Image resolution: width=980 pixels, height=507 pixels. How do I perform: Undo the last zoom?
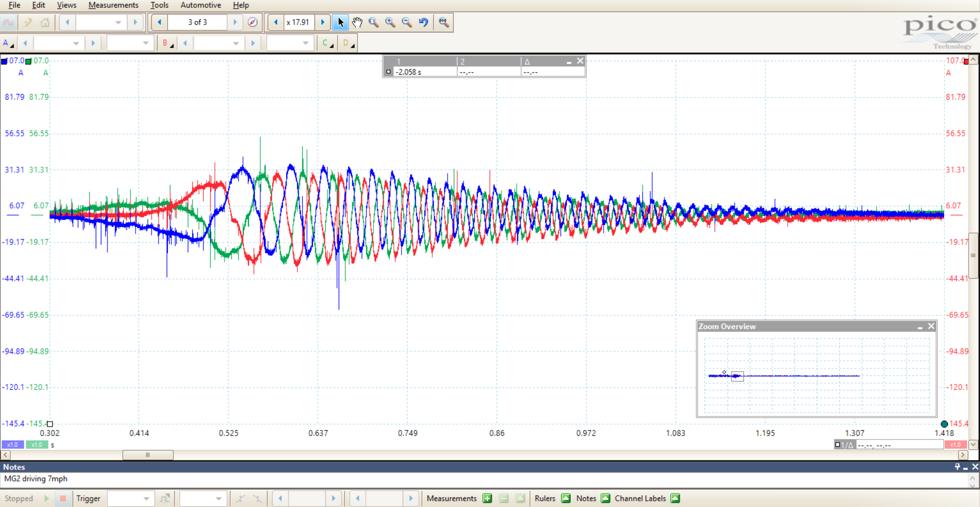point(424,22)
